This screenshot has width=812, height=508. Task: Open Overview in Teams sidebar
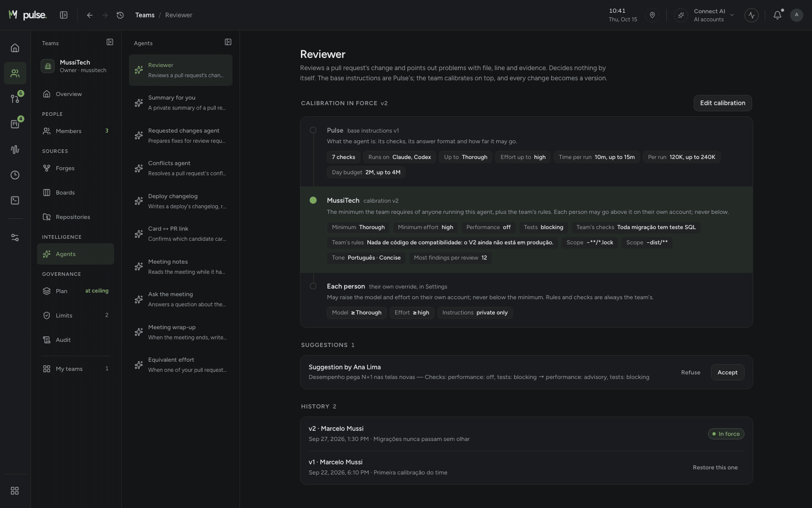click(76, 94)
